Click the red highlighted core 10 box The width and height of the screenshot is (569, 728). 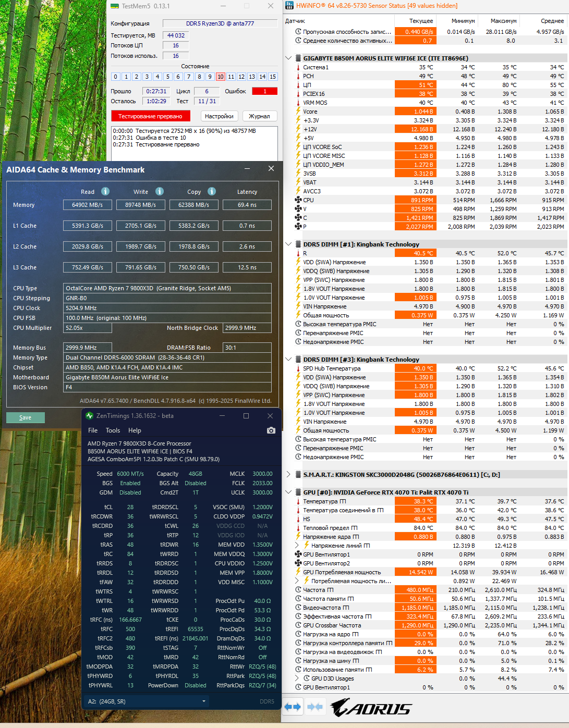coord(221,77)
